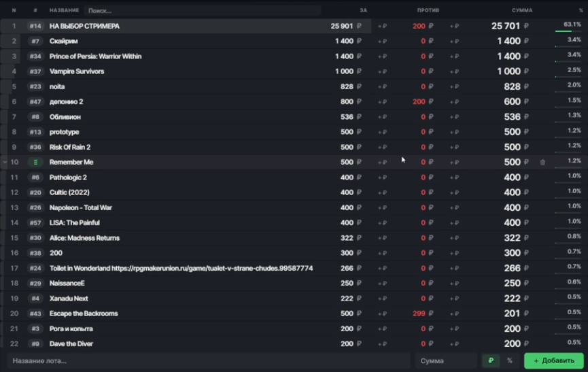Delete the Remember Me lot with trash icon
The image size is (588, 372).
coord(542,163)
